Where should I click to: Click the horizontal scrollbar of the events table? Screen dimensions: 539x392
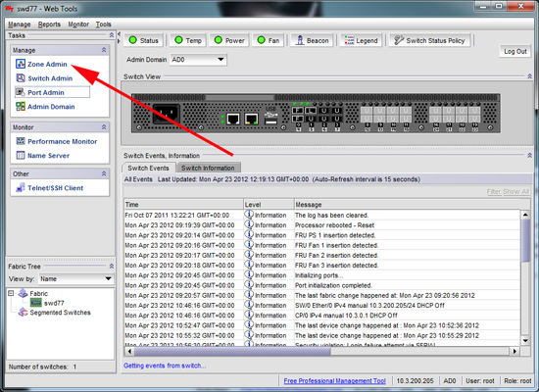click(x=321, y=351)
